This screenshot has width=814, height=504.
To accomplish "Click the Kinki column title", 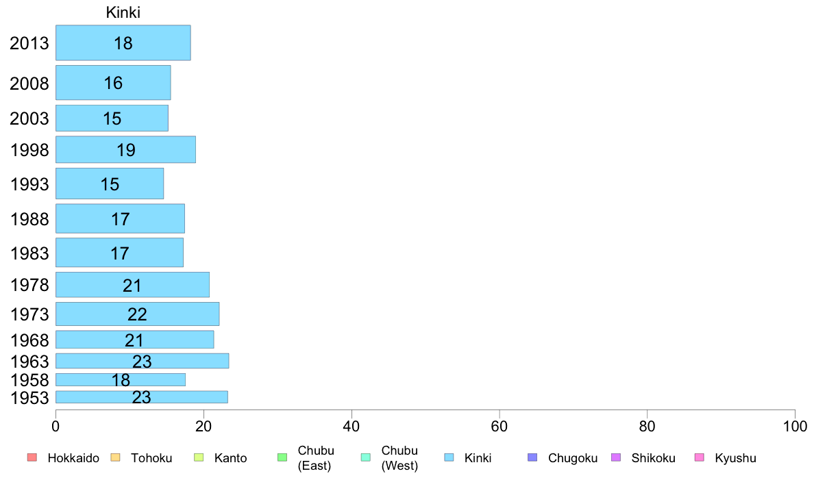I will pyautogui.click(x=123, y=12).
